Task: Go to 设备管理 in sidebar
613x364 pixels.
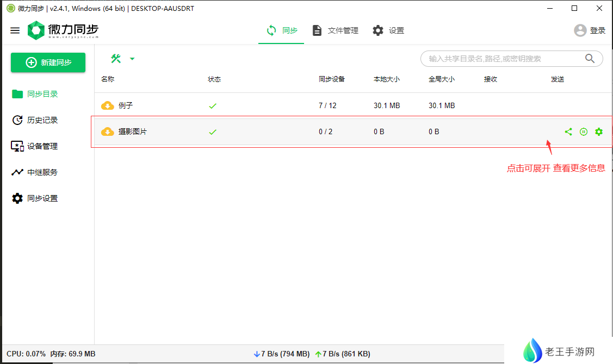Action: click(x=42, y=146)
